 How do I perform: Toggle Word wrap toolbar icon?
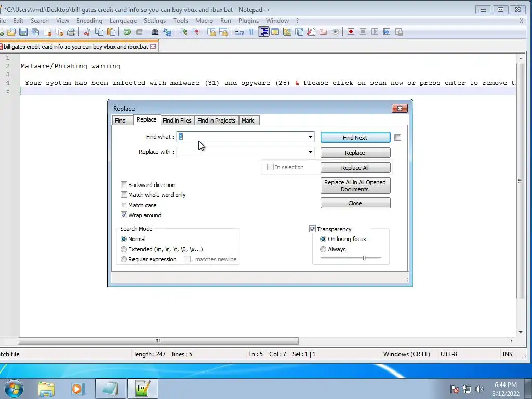(x=240, y=32)
